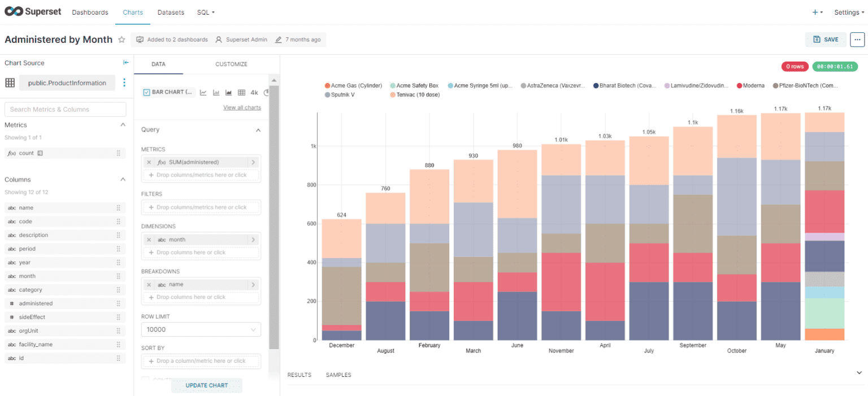Collapse the Query section
Image resolution: width=868 pixels, height=396 pixels.
[258, 129]
